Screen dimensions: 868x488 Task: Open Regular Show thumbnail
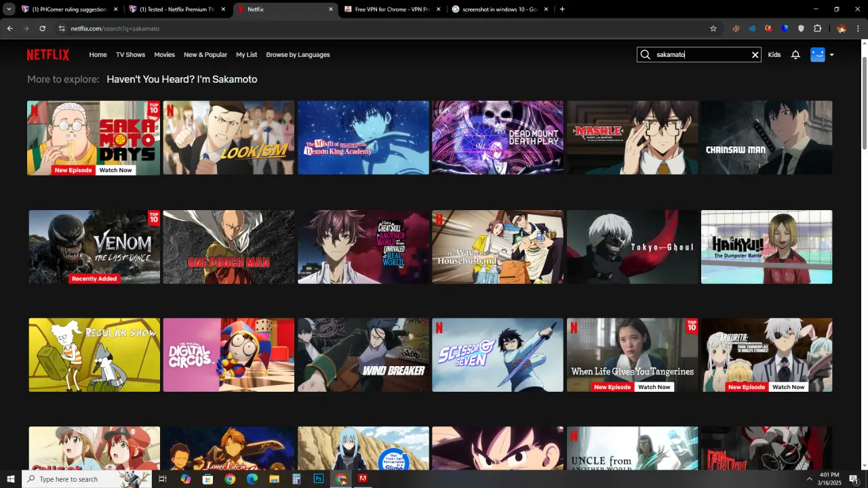[94, 355]
